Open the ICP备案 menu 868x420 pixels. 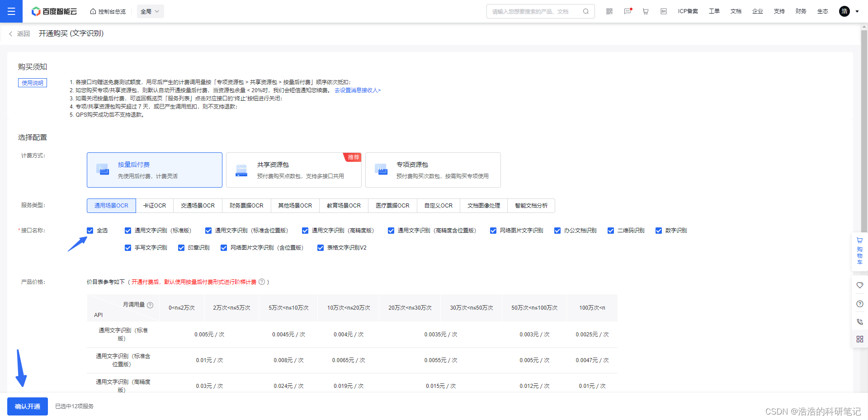click(x=688, y=11)
